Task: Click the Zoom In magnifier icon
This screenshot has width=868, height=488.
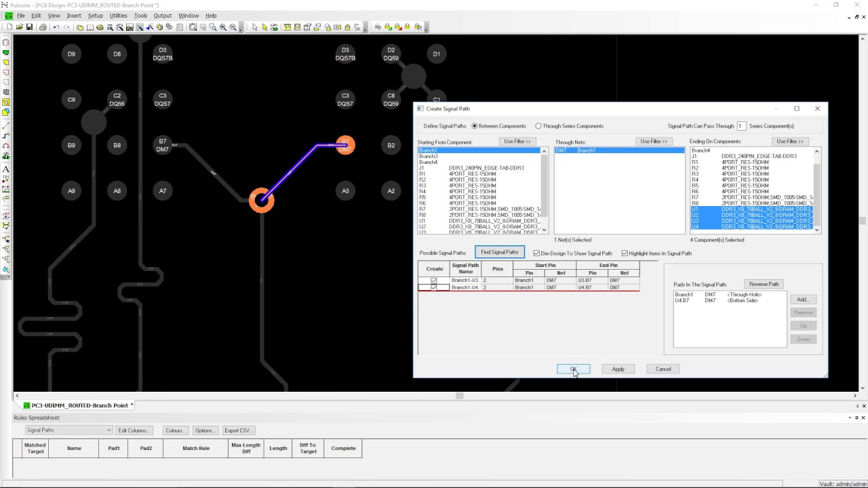Action: pyautogui.click(x=222, y=27)
